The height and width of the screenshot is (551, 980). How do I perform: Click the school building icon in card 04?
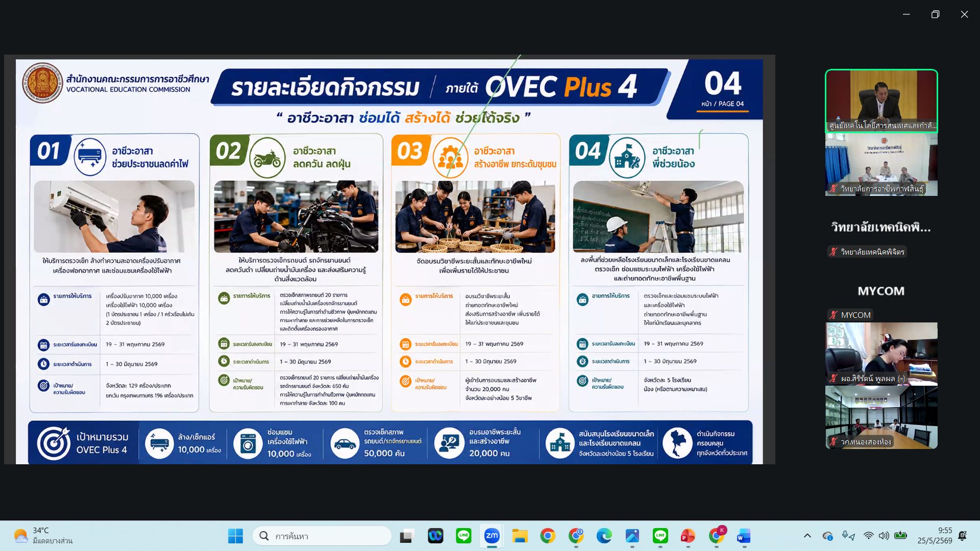click(x=627, y=157)
